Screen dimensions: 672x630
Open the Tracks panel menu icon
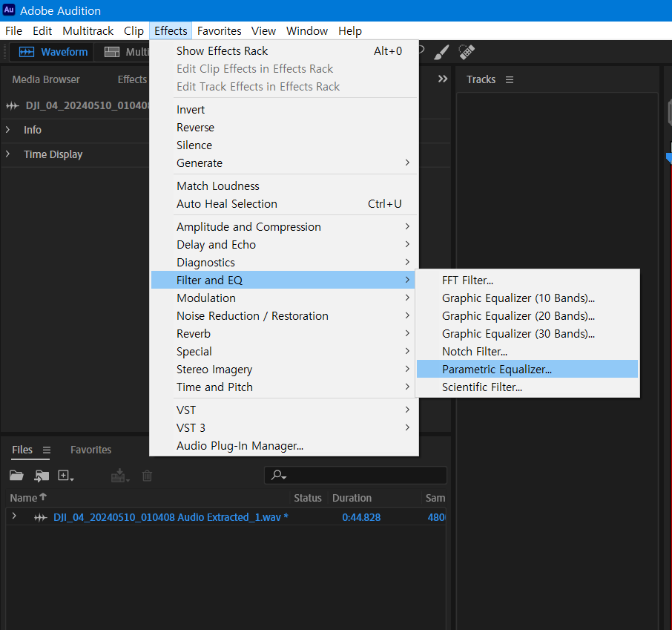[x=509, y=79]
